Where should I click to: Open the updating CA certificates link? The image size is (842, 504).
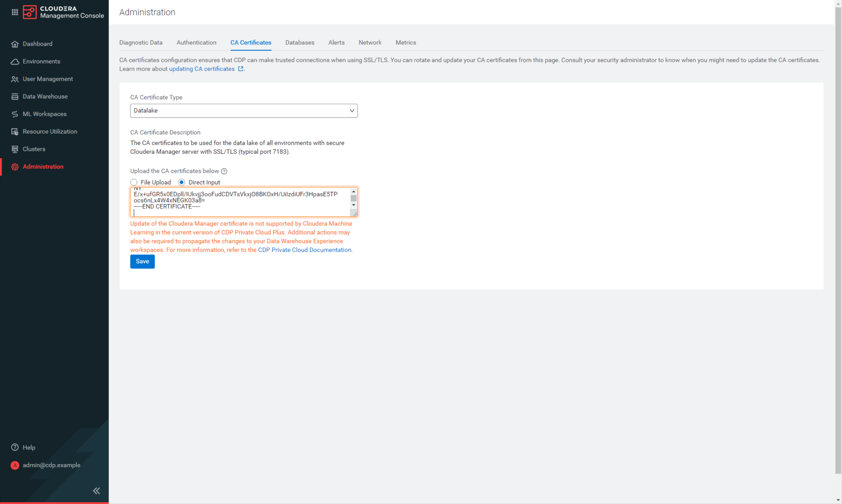[x=202, y=69]
